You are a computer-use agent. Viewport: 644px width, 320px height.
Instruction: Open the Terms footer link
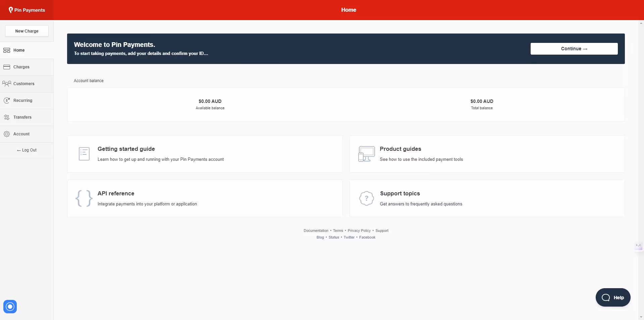click(x=338, y=231)
